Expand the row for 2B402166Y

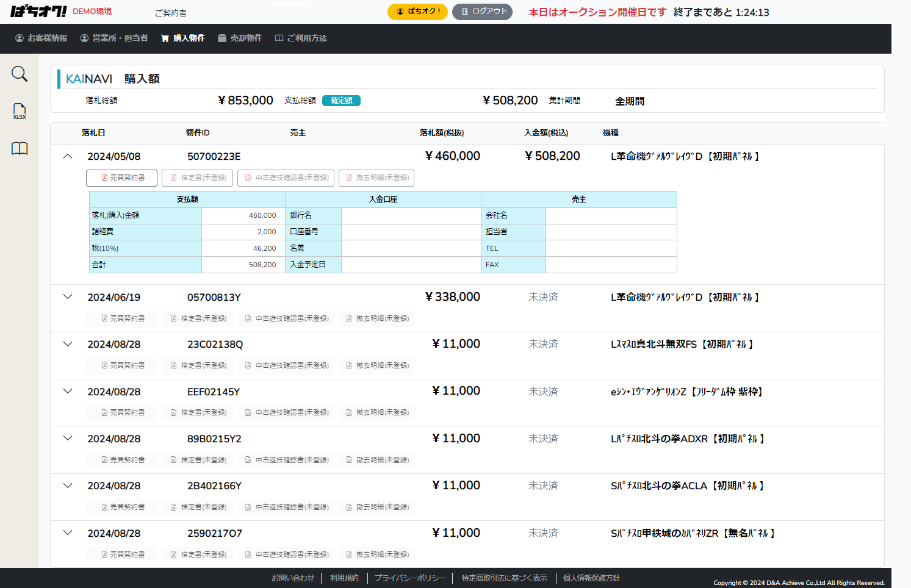[x=68, y=486]
